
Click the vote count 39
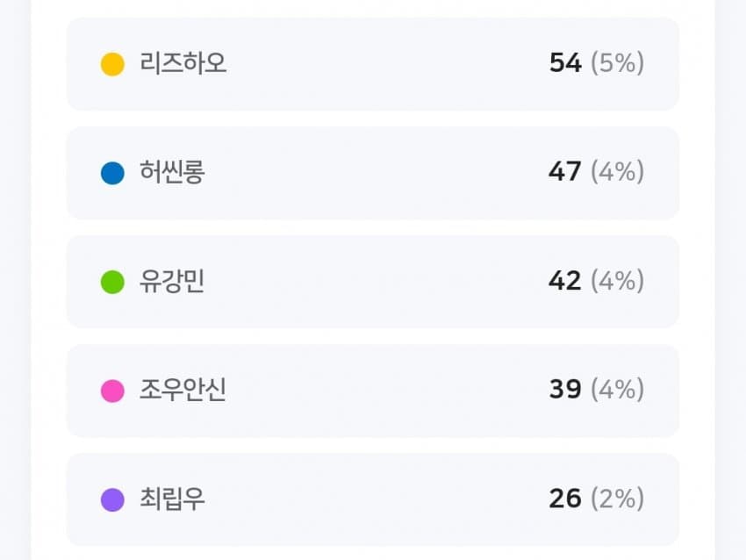coord(565,390)
